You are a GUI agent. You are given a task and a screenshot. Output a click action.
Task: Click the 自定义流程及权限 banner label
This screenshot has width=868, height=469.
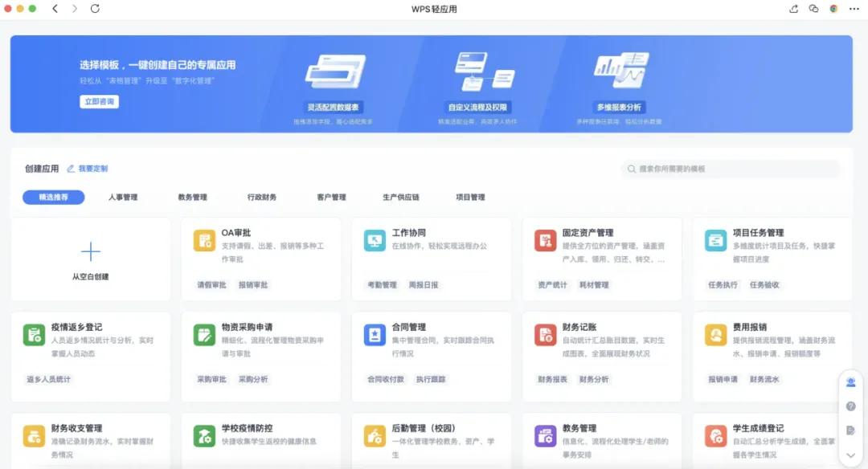(477, 108)
